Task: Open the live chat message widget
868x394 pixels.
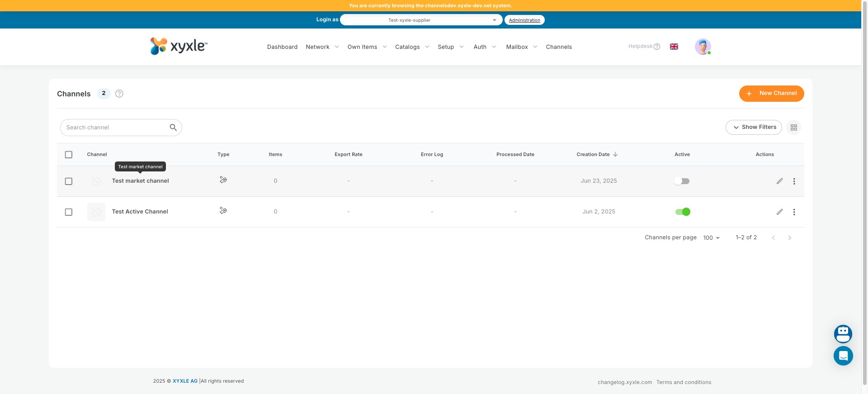Action: pyautogui.click(x=843, y=356)
